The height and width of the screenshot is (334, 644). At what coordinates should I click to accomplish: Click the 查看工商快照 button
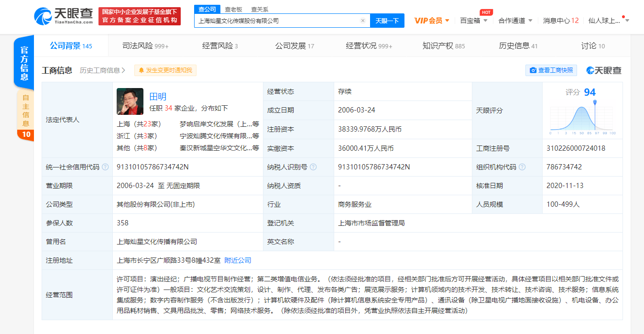(x=551, y=70)
